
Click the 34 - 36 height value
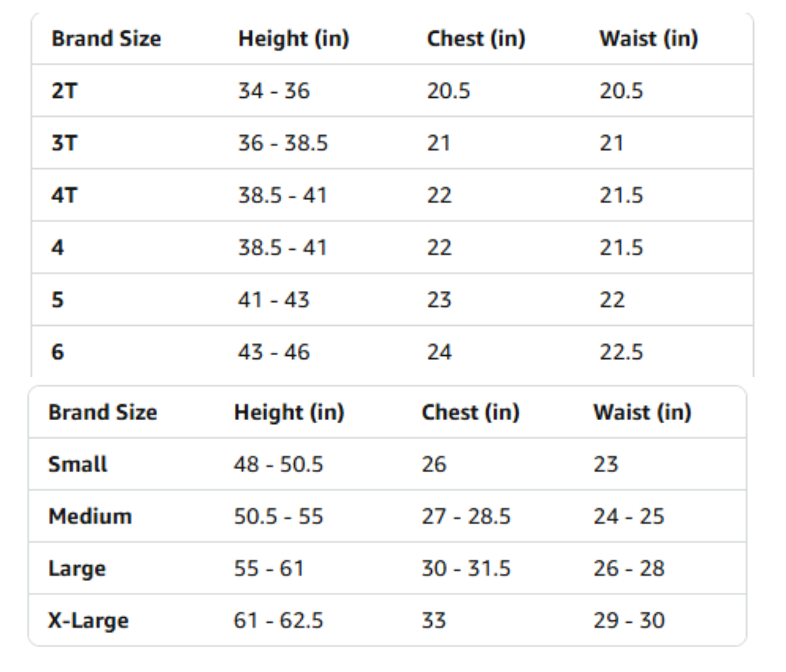click(274, 91)
